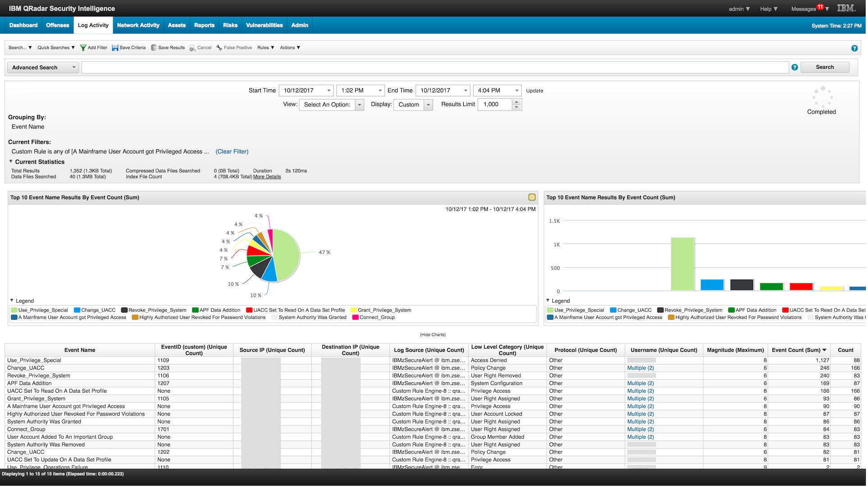Click the Save Results icon
Screen dimensions: 868x487
(154, 48)
